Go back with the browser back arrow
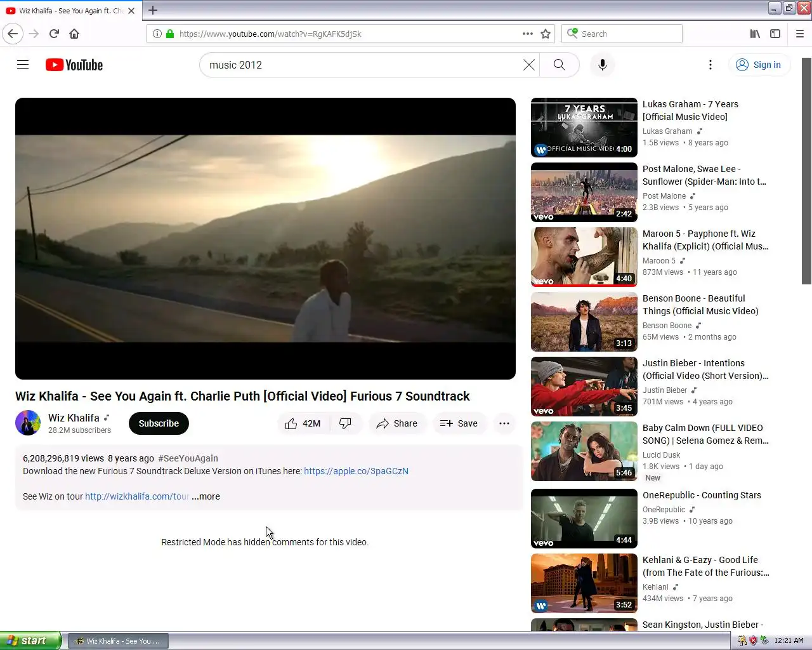This screenshot has width=812, height=650. (13, 34)
